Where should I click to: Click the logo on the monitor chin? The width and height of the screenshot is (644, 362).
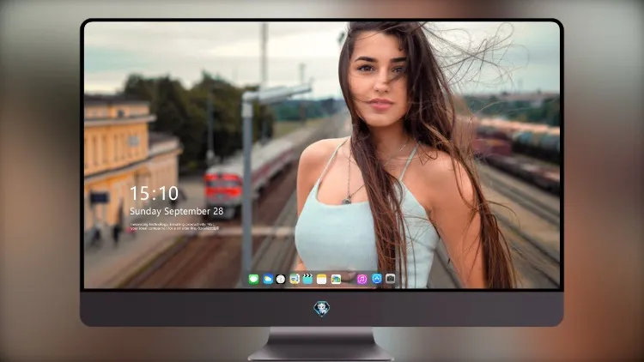pos(322,309)
